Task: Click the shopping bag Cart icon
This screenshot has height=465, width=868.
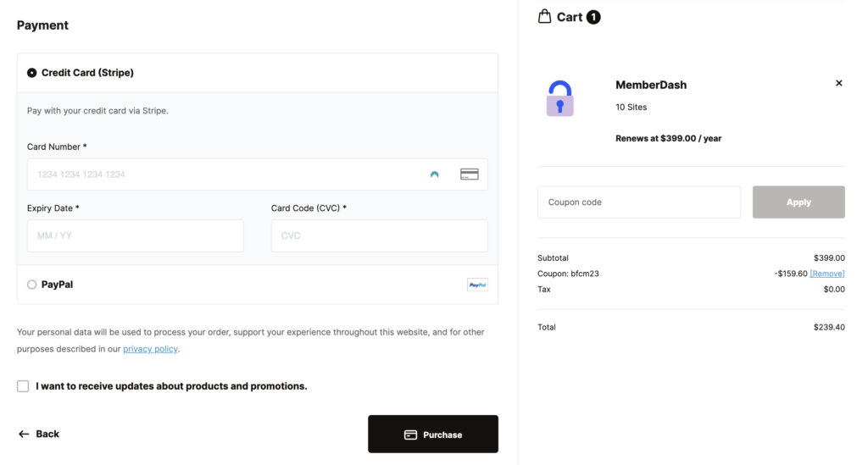Action: click(x=545, y=16)
